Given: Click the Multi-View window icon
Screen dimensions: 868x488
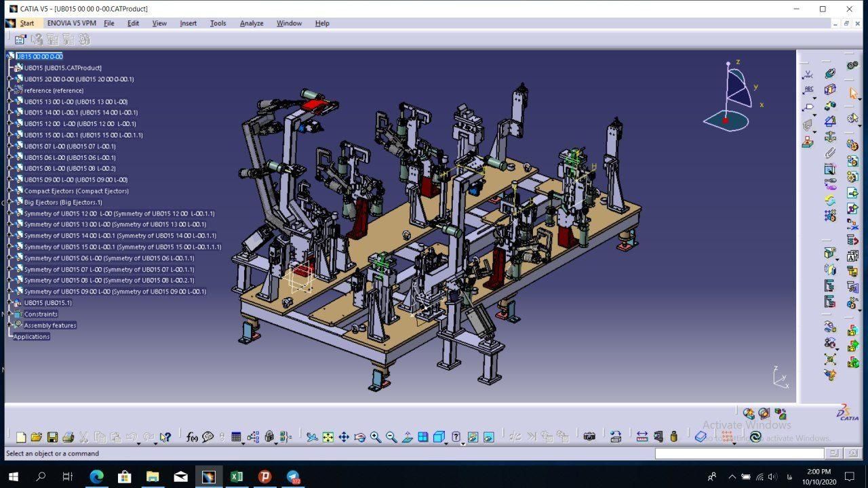Looking at the screenshot, I should point(422,437).
